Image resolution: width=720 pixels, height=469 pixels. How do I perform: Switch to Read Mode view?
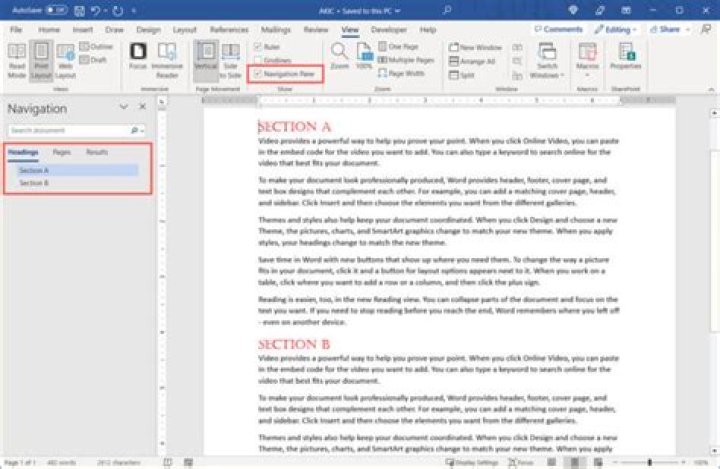click(17, 59)
